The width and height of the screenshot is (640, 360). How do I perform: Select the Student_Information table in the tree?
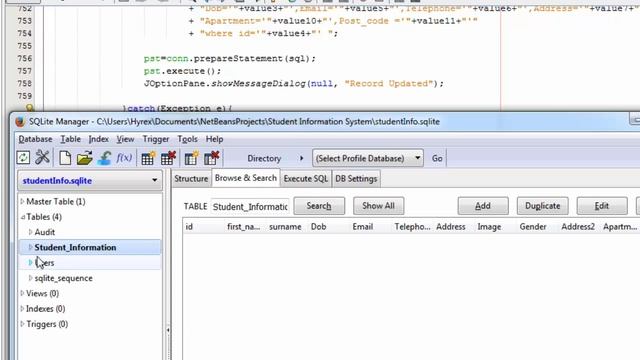(75, 247)
